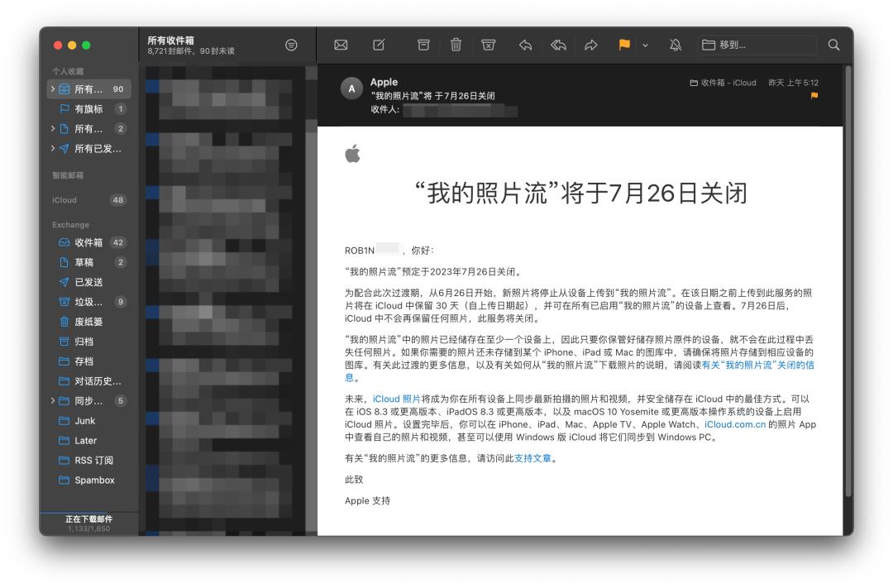This screenshot has width=893, height=588.
Task: Delete the message with trash icon
Action: click(x=456, y=45)
